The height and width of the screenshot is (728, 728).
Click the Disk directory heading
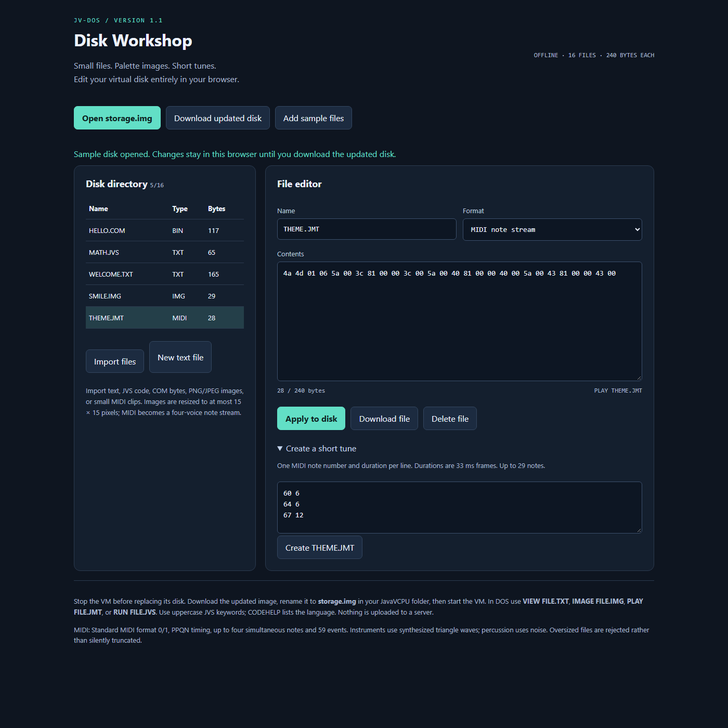(116, 184)
